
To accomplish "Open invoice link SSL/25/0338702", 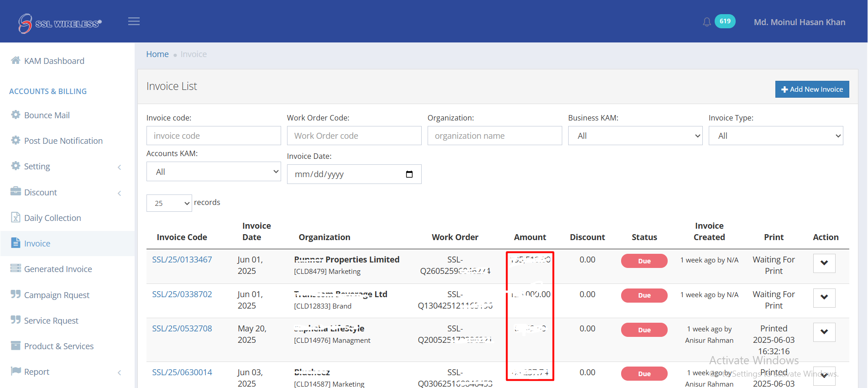I will click(182, 294).
